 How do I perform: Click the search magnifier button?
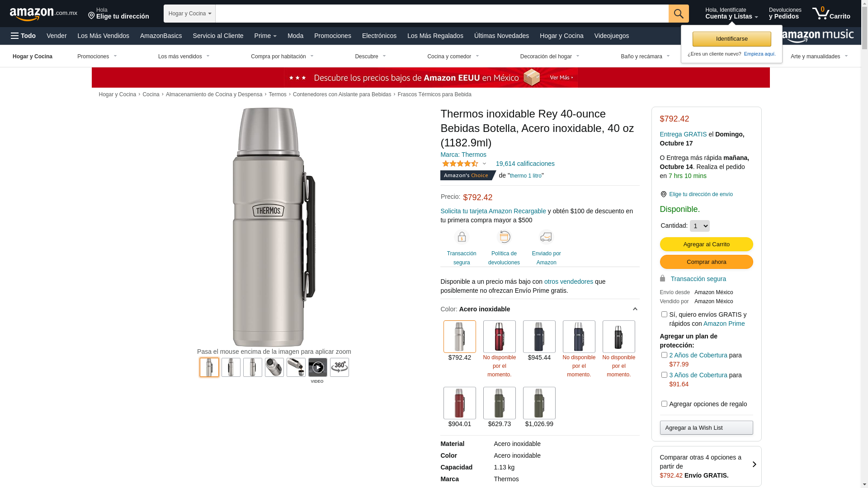tap(679, 14)
